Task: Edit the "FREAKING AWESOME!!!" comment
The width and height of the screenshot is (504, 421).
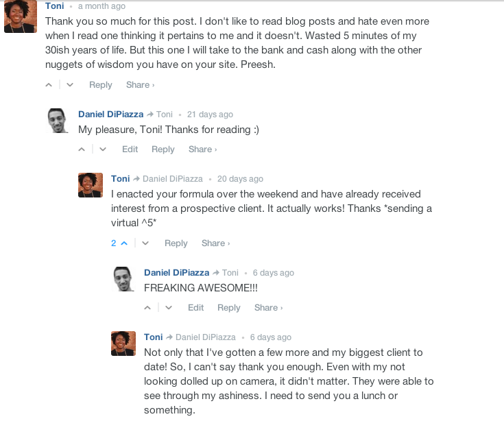Action: [195, 308]
